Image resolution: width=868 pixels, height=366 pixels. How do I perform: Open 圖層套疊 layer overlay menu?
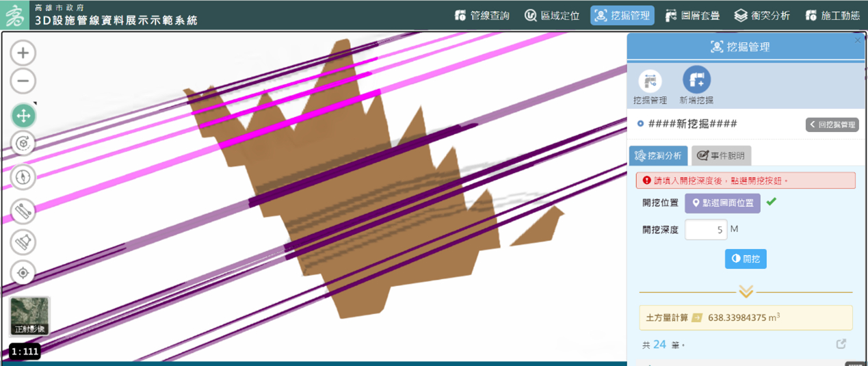pyautogui.click(x=692, y=15)
